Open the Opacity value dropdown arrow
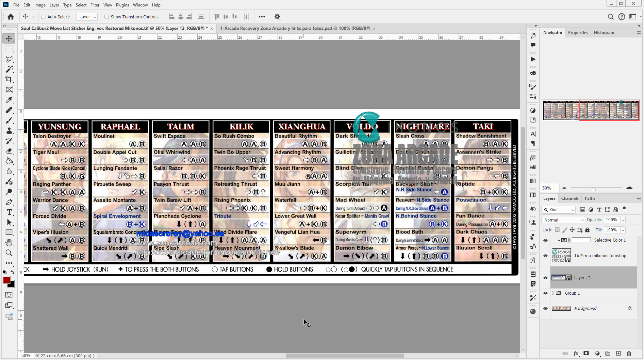Image resolution: width=644 pixels, height=360 pixels. point(623,220)
